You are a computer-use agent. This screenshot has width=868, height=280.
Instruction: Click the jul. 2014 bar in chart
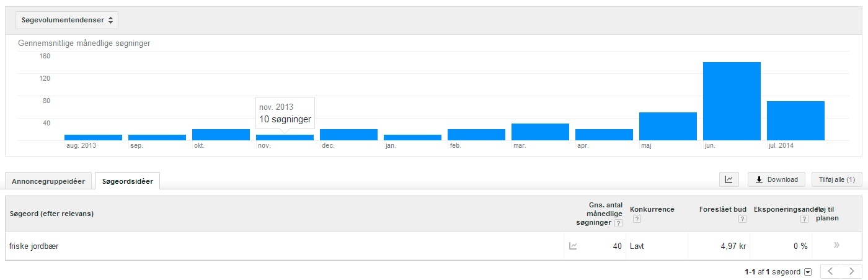tap(795, 120)
